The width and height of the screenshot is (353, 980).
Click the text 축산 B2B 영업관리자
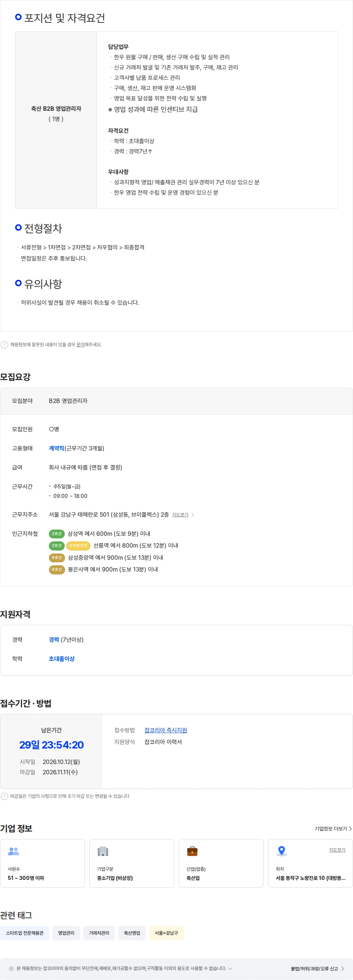point(56,109)
